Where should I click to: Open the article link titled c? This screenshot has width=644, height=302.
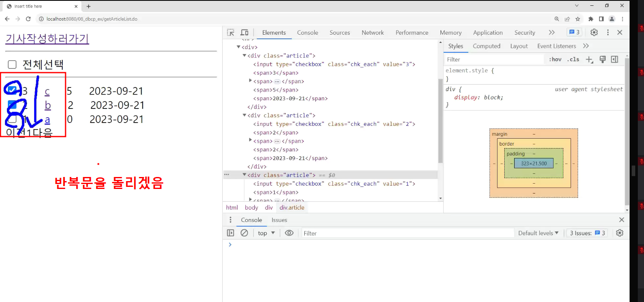click(47, 91)
